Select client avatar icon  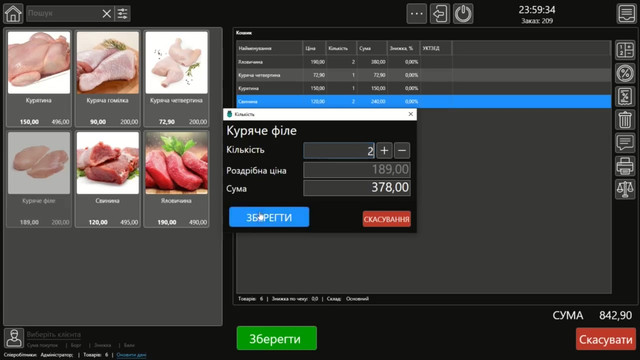click(14, 338)
